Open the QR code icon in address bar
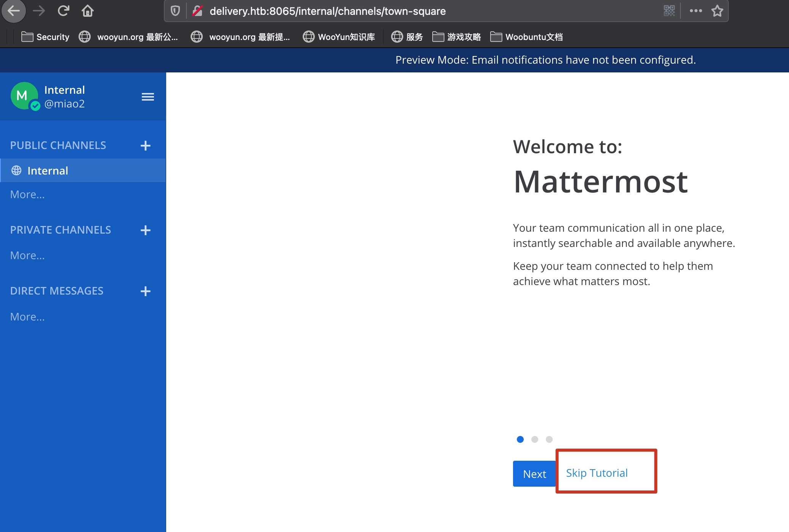The width and height of the screenshot is (789, 532). point(669,11)
